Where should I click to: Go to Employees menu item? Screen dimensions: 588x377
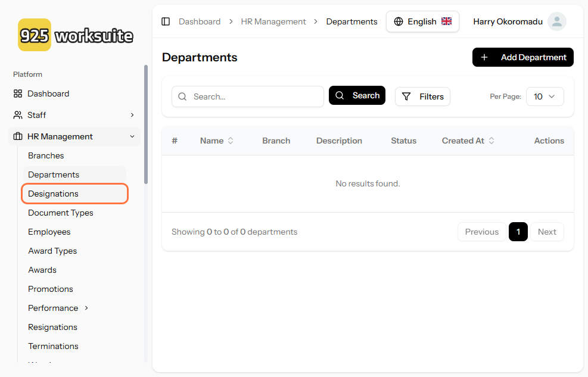tap(49, 232)
